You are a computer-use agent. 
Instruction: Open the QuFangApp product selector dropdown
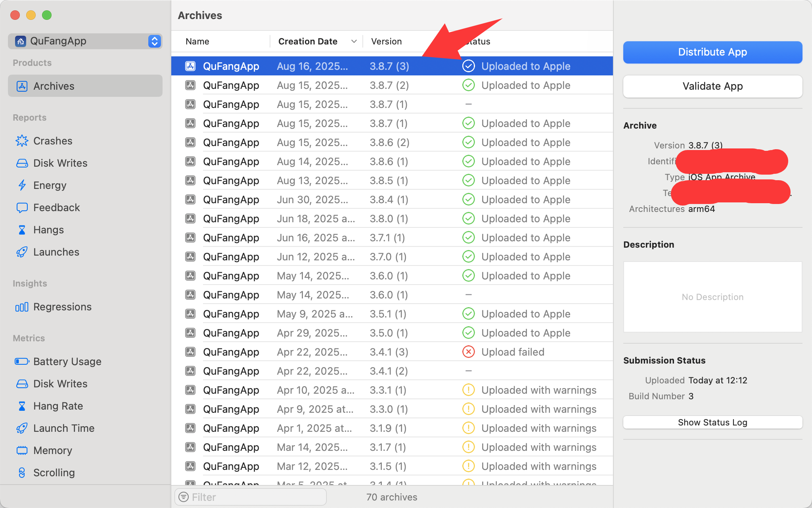pos(154,41)
